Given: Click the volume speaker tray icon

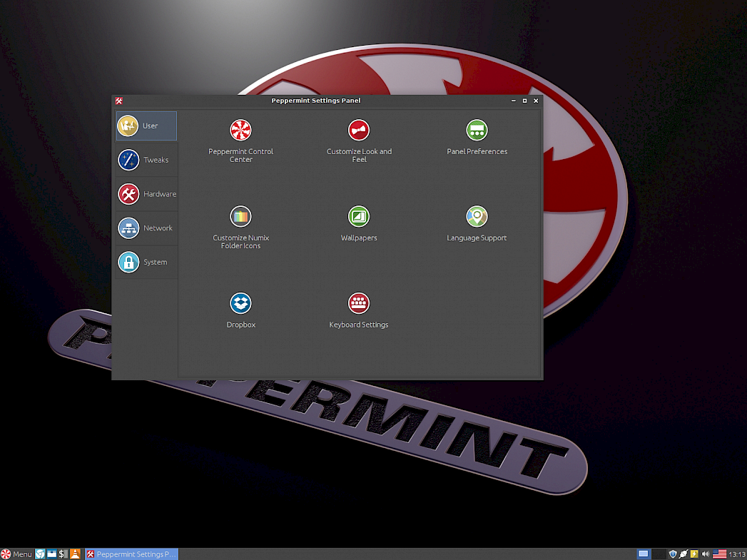Looking at the screenshot, I should click(x=706, y=554).
